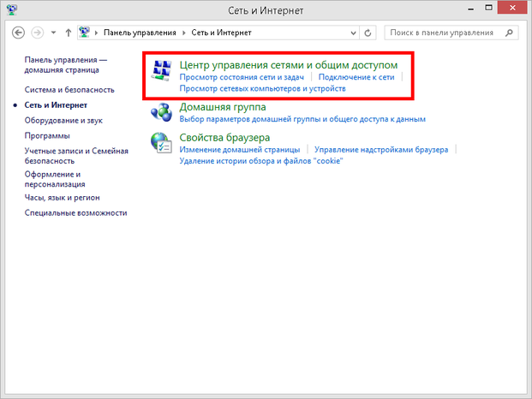Click Изменение домашней страницы link

tap(240, 150)
